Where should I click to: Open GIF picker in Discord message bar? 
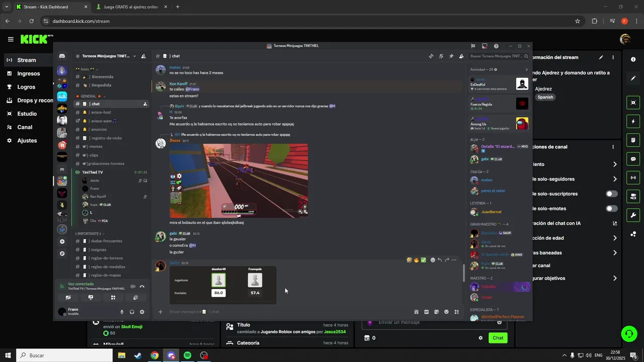point(426,312)
